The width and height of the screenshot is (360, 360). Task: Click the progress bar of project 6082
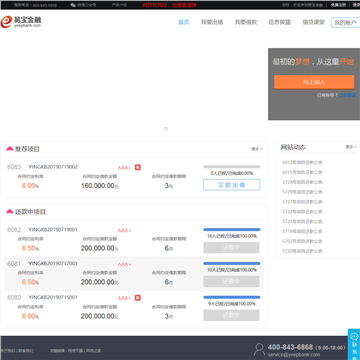click(x=232, y=229)
